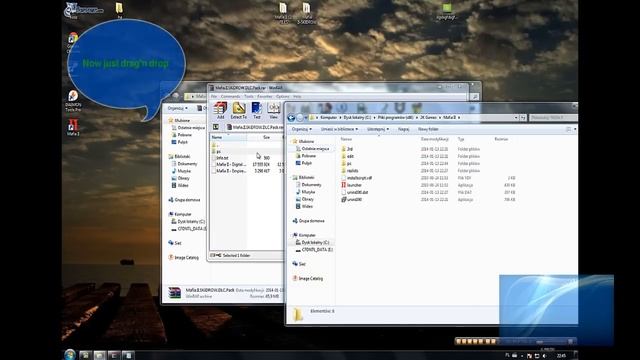Click '2K Games' breadcrumb in address bar

tap(429, 118)
